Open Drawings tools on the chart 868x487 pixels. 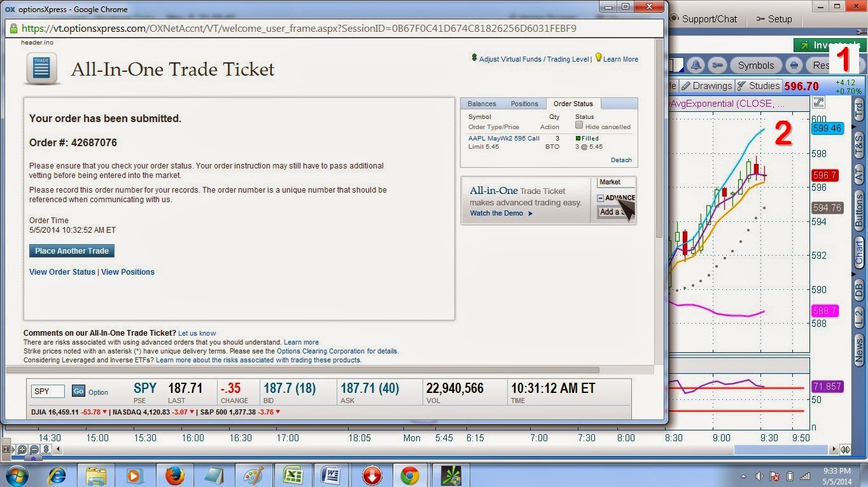coord(707,86)
